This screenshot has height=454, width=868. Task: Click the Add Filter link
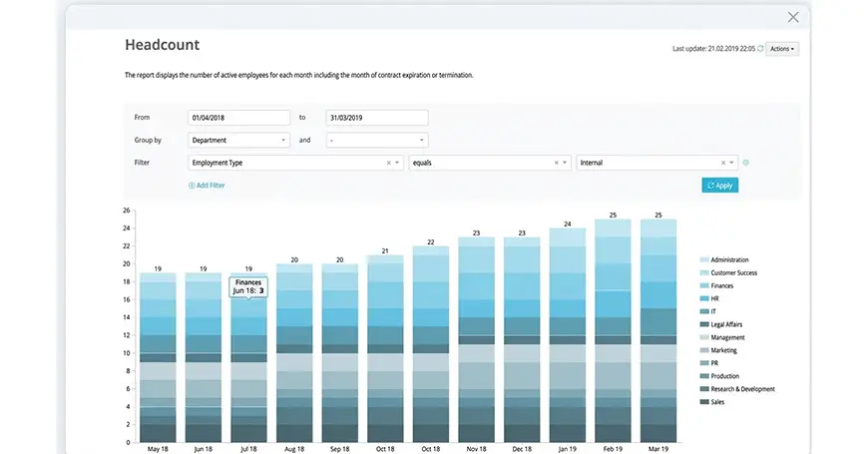point(207,186)
